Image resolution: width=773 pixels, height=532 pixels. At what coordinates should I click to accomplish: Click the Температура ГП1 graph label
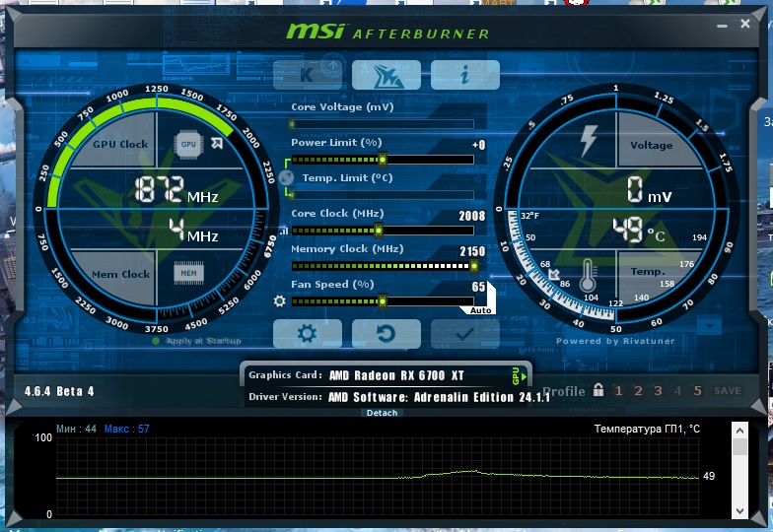[647, 429]
